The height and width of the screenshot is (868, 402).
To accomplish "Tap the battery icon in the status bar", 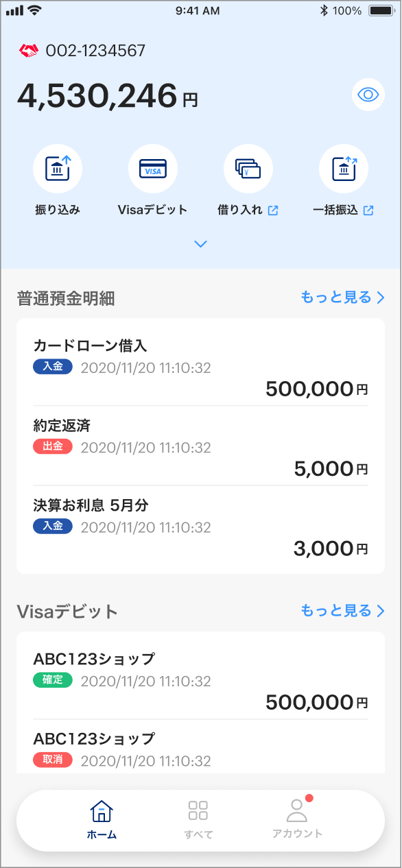I will 381,10.
